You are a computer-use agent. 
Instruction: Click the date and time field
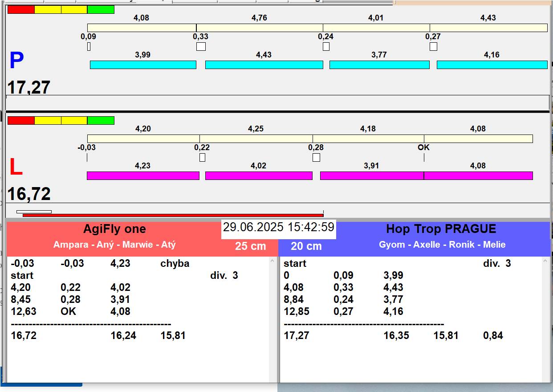click(278, 227)
